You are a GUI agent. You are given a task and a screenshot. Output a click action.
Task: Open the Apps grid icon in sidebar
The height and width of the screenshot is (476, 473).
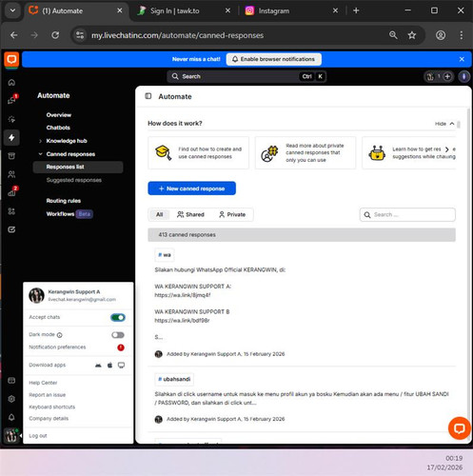[11, 211]
